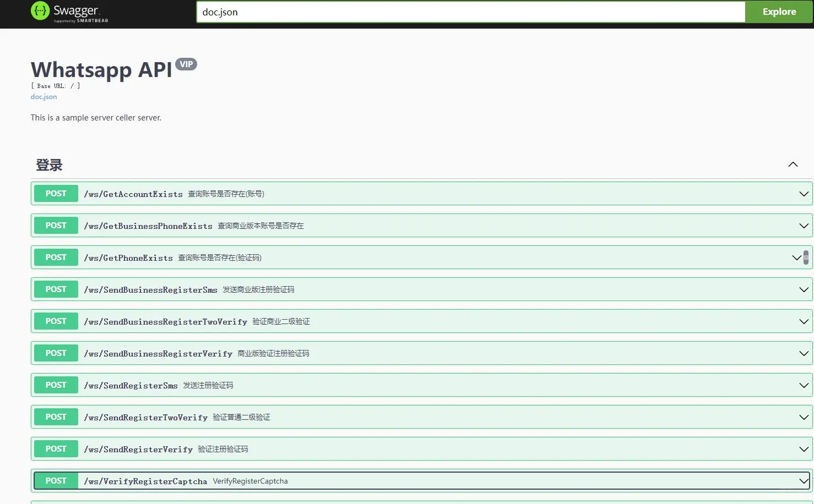814x504 pixels.
Task: Click POST badge for /ws/SendRegisterSms
Action: click(x=56, y=385)
